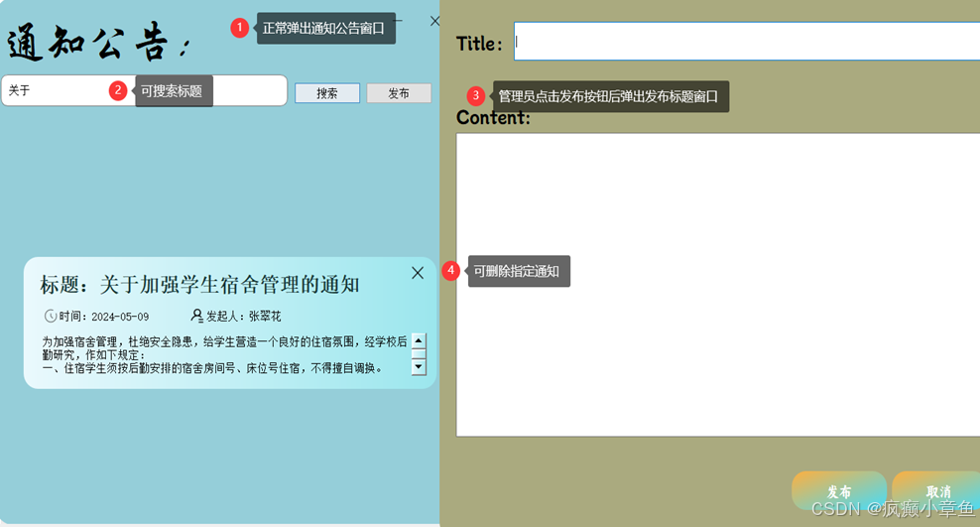Focus the notice search field containing 关于
This screenshot has height=527, width=980.
point(145,90)
